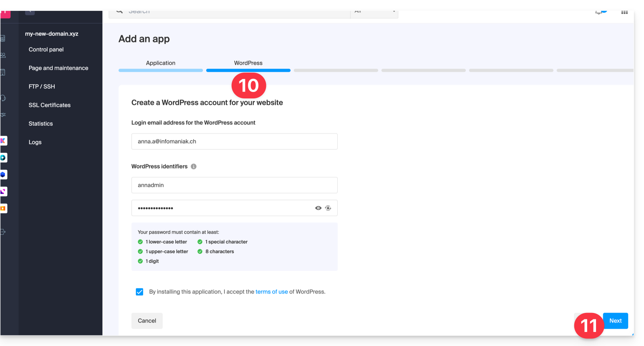Image resolution: width=644 pixels, height=346 pixels.
Task: Open Statistics in sidebar
Action: click(x=41, y=124)
